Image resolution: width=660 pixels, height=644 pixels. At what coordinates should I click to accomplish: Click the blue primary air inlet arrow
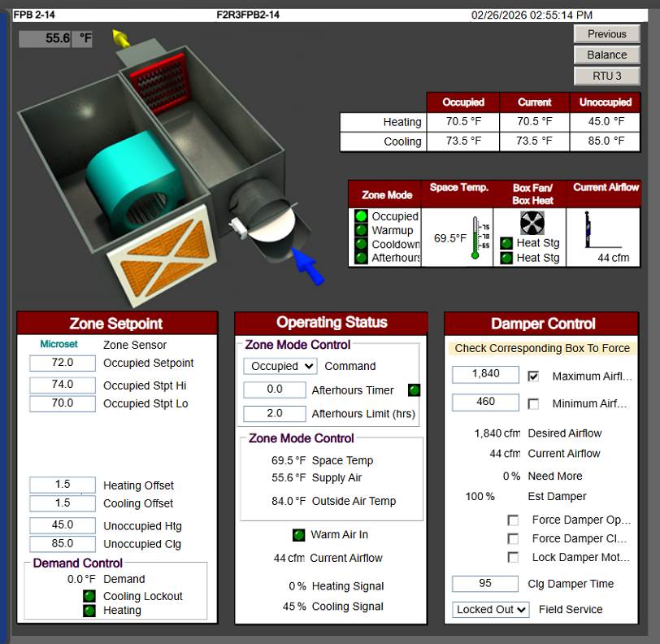tap(307, 267)
